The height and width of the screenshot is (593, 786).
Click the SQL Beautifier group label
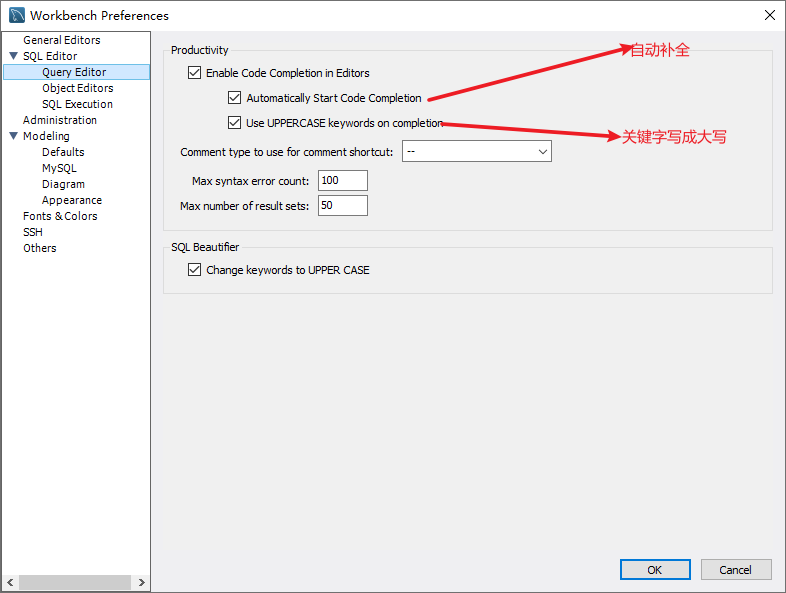pos(205,247)
